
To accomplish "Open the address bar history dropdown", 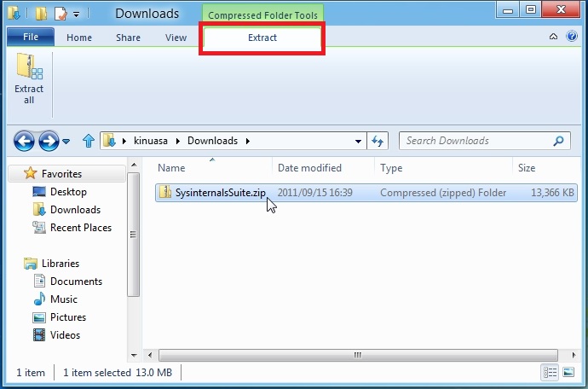I will [x=358, y=141].
